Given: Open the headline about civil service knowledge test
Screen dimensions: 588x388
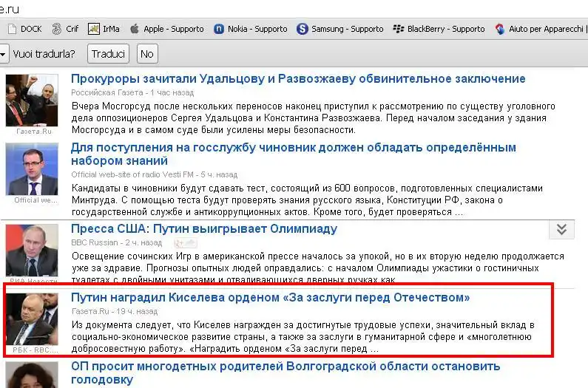Looking at the screenshot, I should (x=293, y=154).
